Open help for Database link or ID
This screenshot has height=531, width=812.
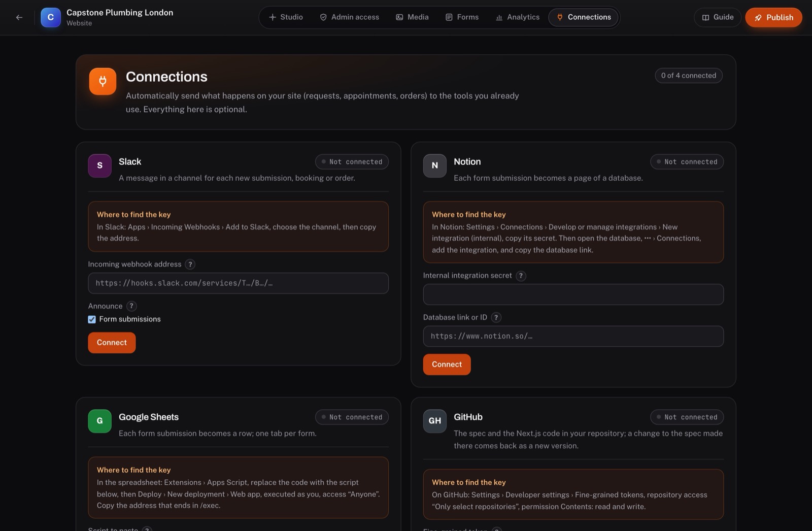pyautogui.click(x=496, y=317)
